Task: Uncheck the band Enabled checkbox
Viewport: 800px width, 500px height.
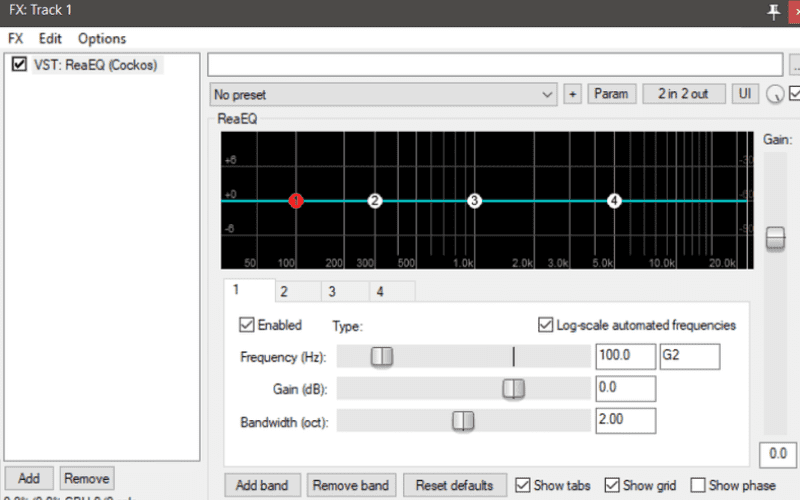Action: tap(246, 324)
